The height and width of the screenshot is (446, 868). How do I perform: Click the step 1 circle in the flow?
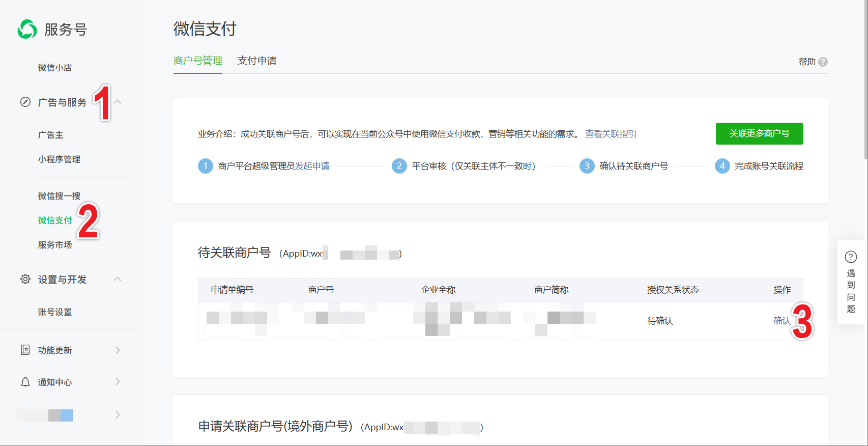click(206, 166)
